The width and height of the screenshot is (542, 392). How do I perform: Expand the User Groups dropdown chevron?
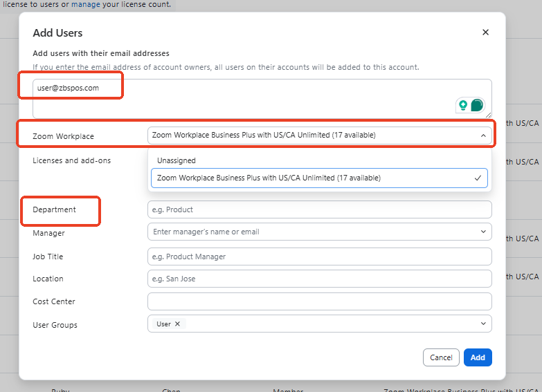[483, 324]
